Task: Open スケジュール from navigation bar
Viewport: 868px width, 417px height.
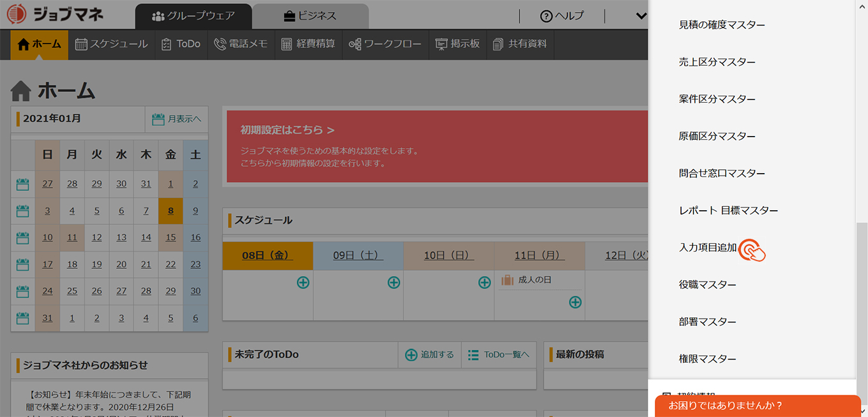Action: pos(111,44)
